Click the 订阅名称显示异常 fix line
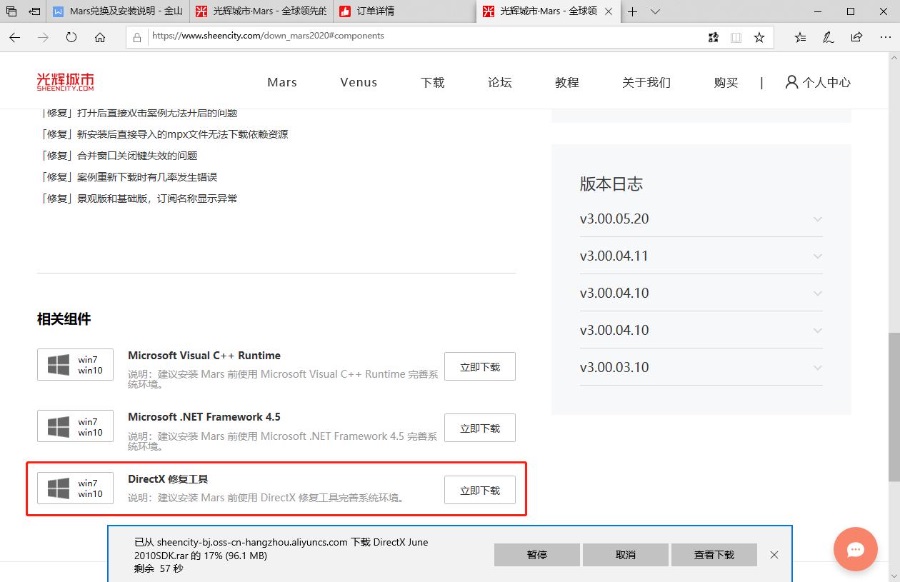900x582 pixels. point(138,199)
